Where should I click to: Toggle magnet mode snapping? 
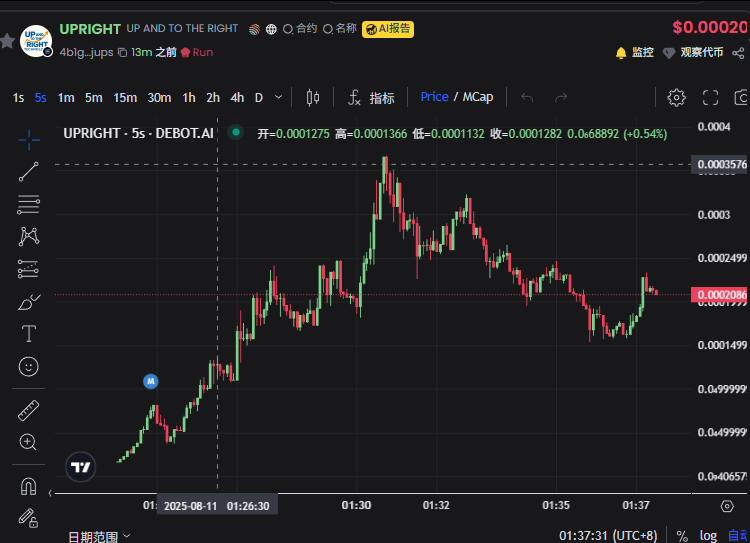(29, 487)
